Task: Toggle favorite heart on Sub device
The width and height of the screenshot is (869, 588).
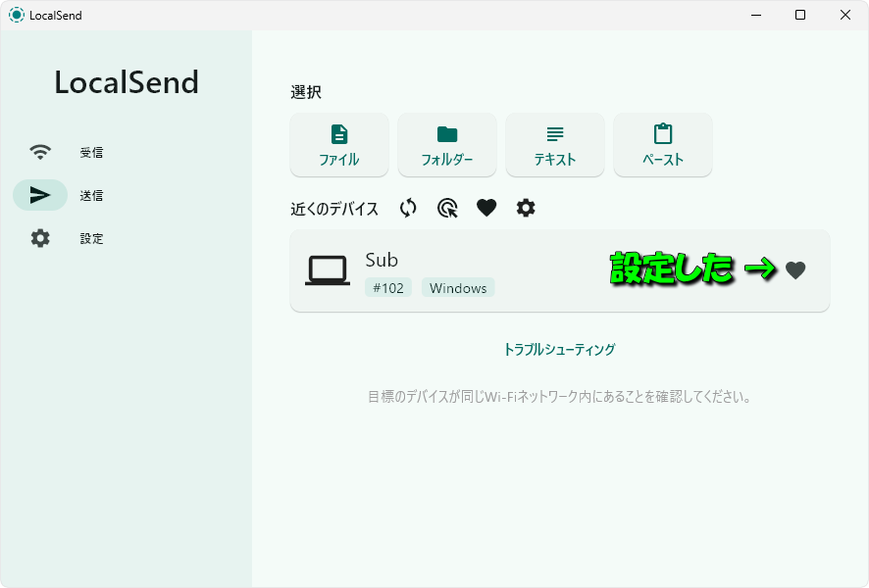Action: 795,270
